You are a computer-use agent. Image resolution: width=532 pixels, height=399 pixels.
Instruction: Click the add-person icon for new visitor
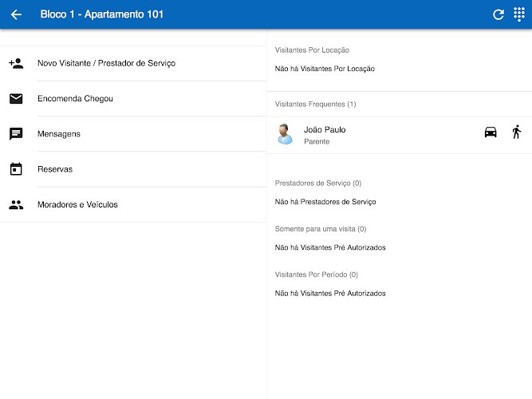pyautogui.click(x=16, y=63)
